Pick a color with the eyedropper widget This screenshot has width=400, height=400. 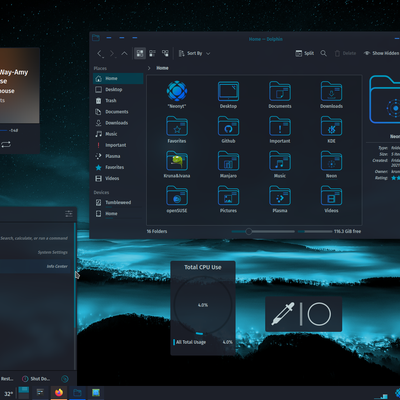(283, 314)
